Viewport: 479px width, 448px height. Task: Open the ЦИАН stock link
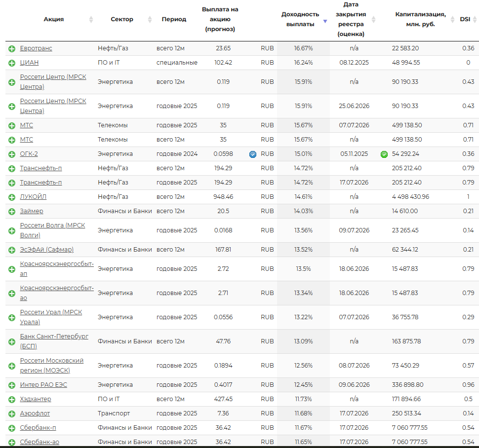29,63
